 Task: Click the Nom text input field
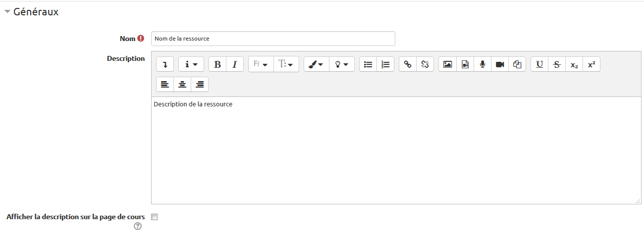[273, 39]
